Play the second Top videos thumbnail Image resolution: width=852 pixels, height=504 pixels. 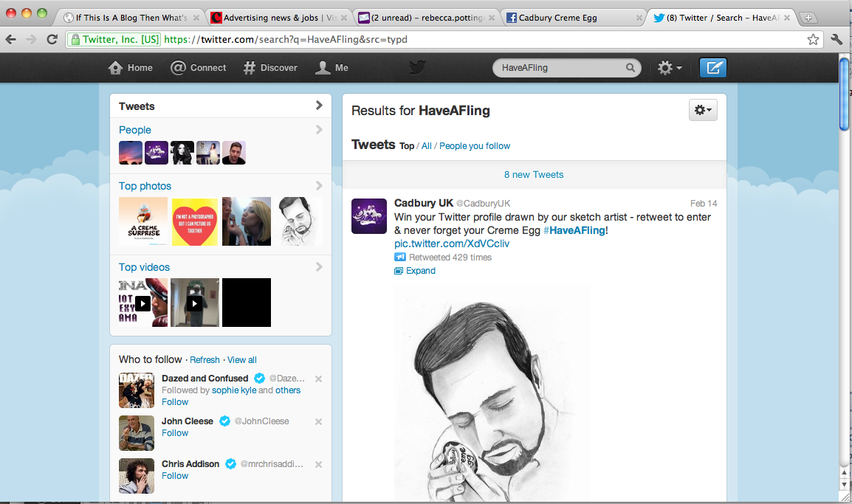click(194, 303)
